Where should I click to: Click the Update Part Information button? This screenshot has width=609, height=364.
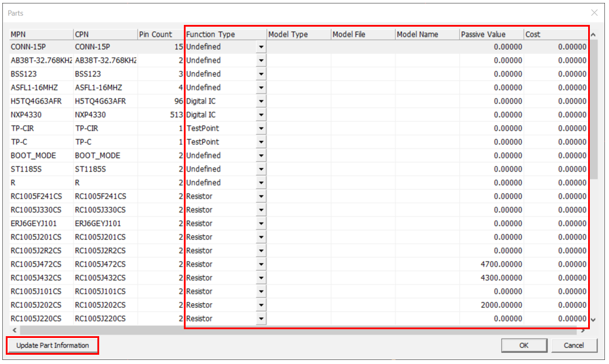pos(52,345)
